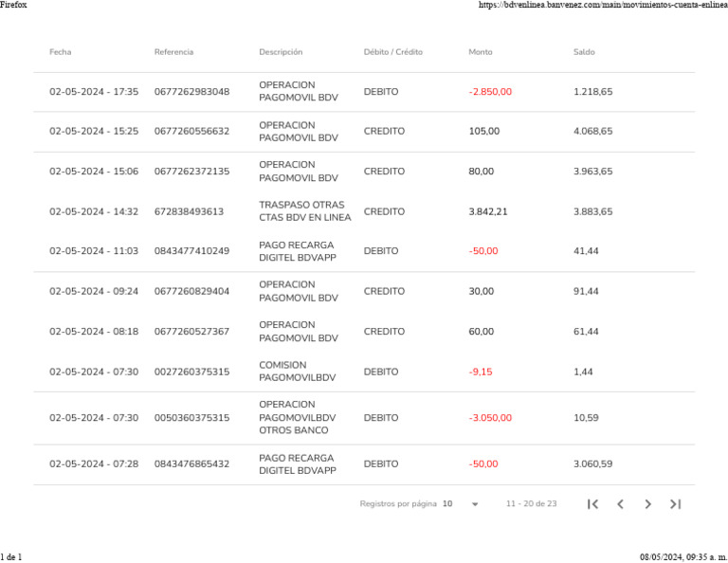Click the amount 105,00

(484, 132)
